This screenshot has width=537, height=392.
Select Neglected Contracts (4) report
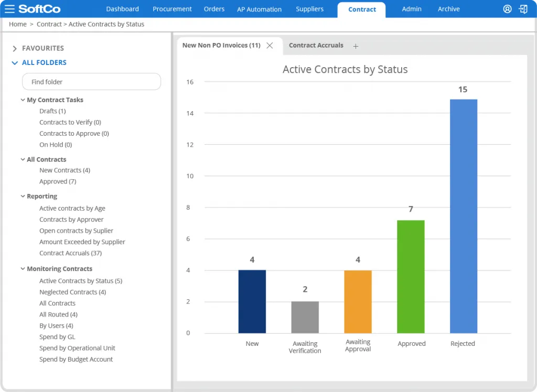pyautogui.click(x=72, y=292)
